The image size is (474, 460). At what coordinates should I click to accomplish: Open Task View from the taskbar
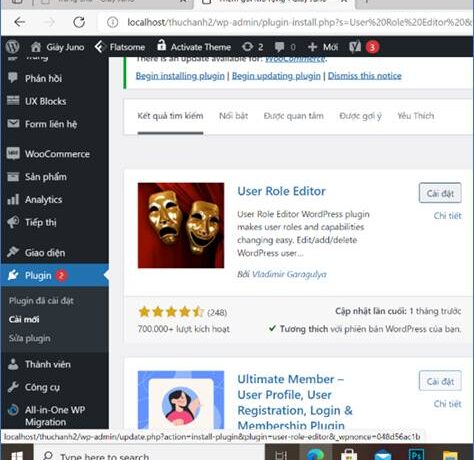[x=281, y=455]
